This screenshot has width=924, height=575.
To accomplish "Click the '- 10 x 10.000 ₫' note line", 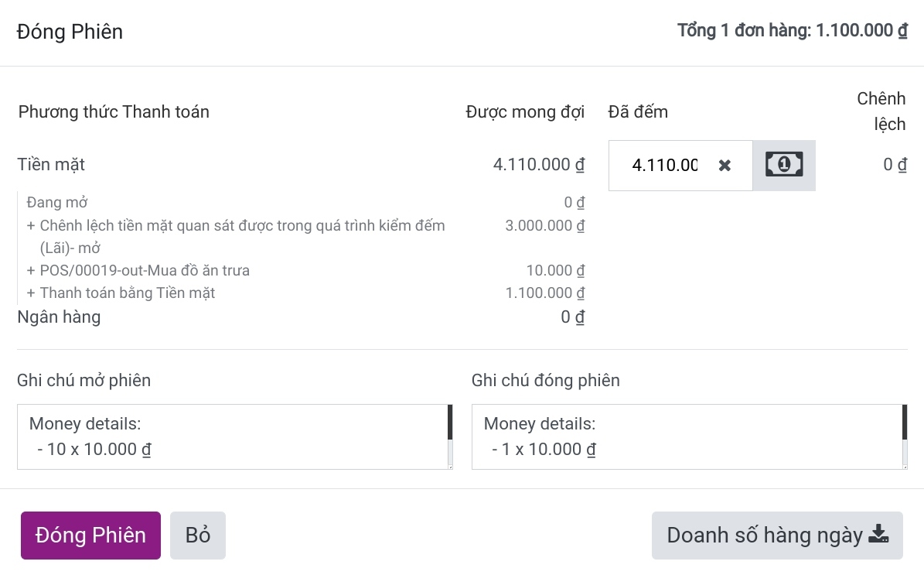I will (94, 450).
